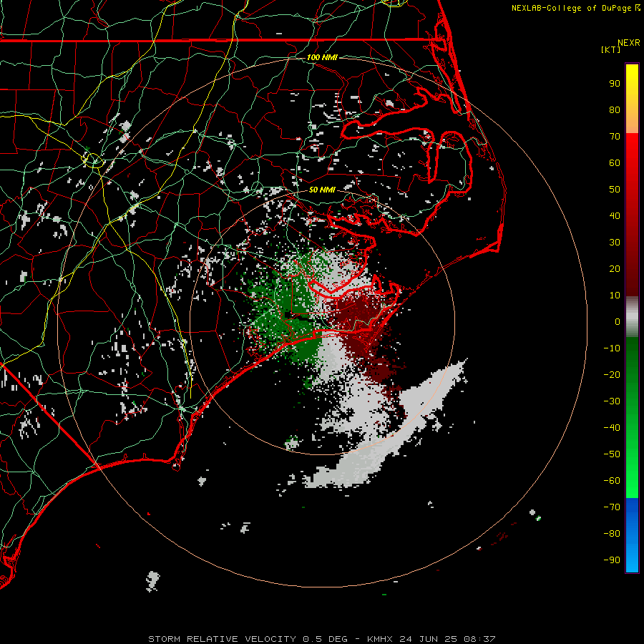Click the 0 value on velocity scale
The image size is (644, 644).
pos(618,322)
